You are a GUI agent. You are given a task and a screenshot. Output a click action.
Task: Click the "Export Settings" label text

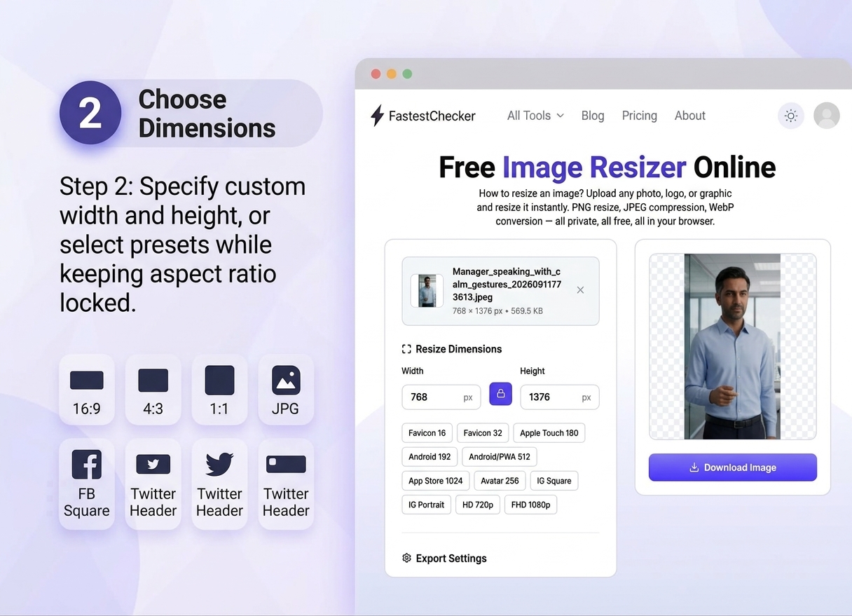pyautogui.click(x=451, y=559)
